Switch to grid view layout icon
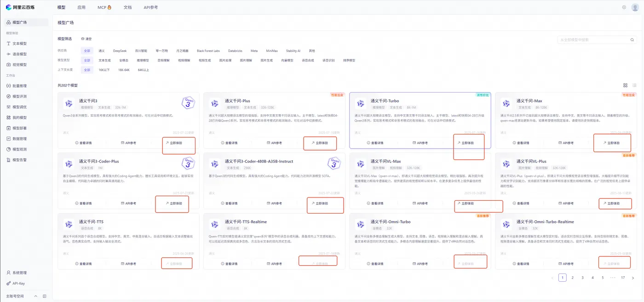This screenshot has width=644, height=302. pos(625,85)
